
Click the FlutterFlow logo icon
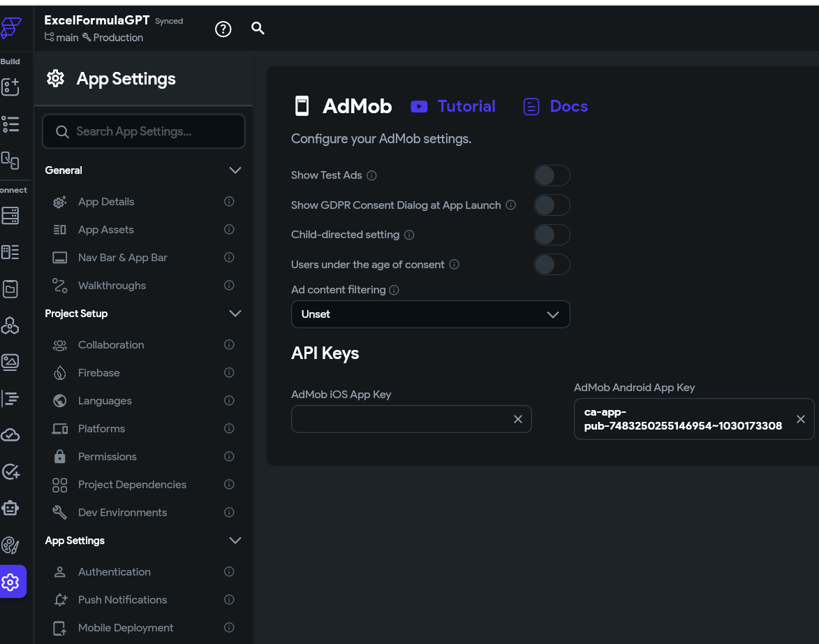(x=10, y=28)
